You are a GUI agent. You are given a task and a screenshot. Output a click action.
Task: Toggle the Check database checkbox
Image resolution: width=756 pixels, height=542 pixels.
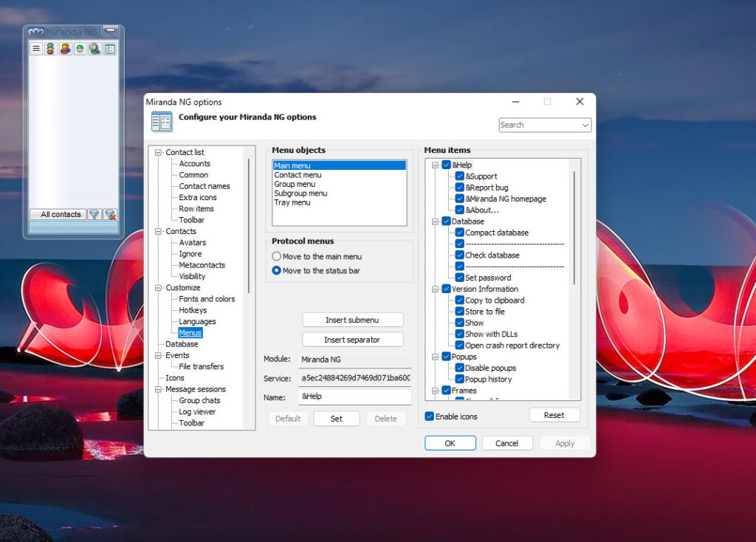(x=460, y=255)
